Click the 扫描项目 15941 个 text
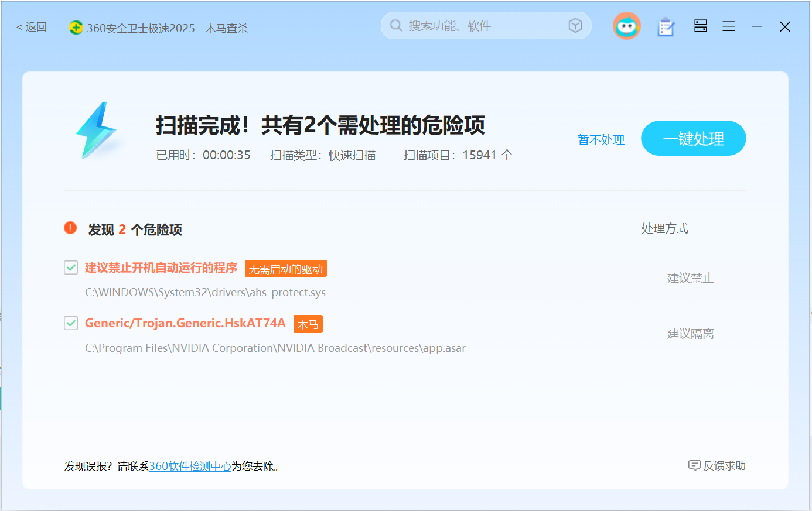This screenshot has height=511, width=812. coord(458,155)
